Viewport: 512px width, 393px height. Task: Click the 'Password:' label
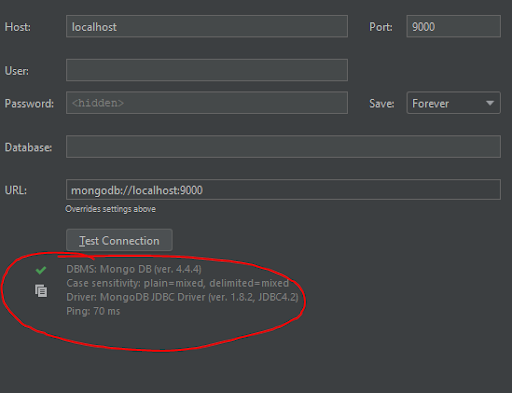(29, 103)
